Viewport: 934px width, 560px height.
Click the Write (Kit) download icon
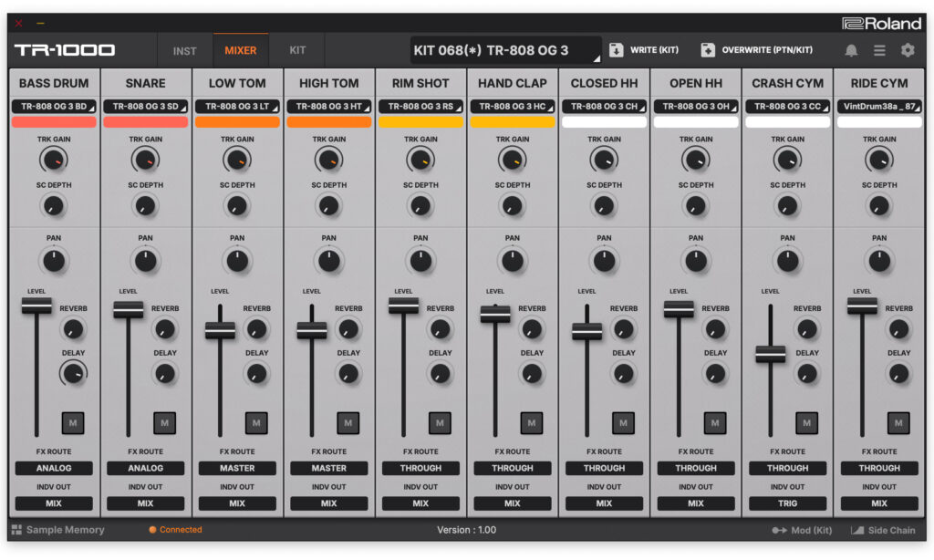pyautogui.click(x=617, y=50)
